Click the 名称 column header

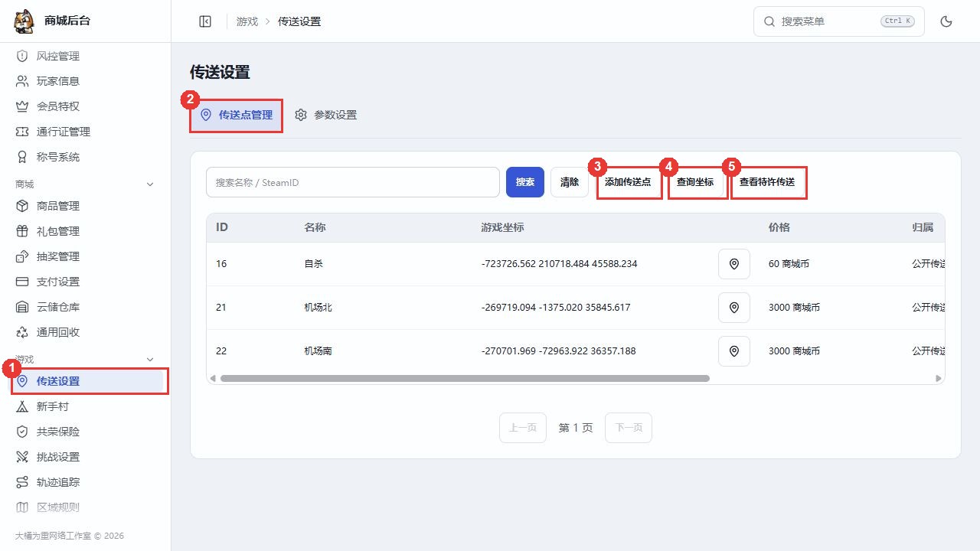[315, 228]
